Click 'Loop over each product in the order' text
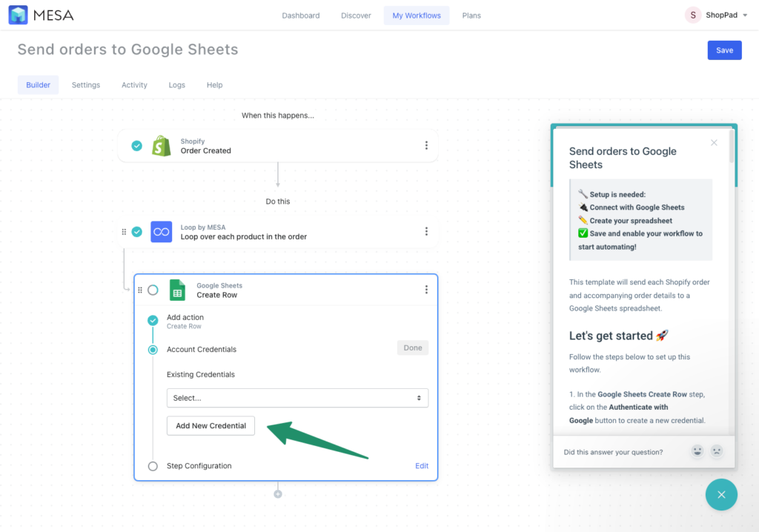Screen dimensions: 759x532 pyautogui.click(x=243, y=236)
